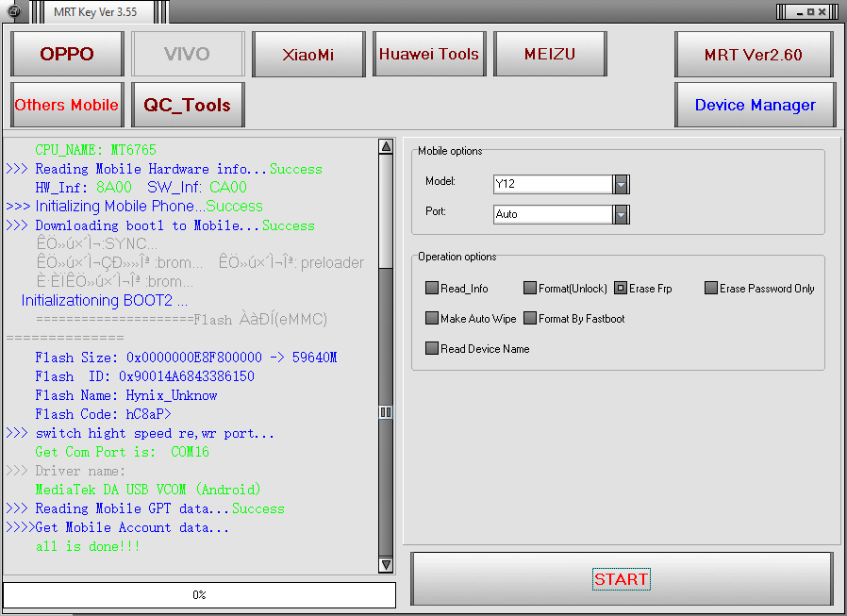
Task: Click the Port field showing Auto
Action: (x=553, y=214)
